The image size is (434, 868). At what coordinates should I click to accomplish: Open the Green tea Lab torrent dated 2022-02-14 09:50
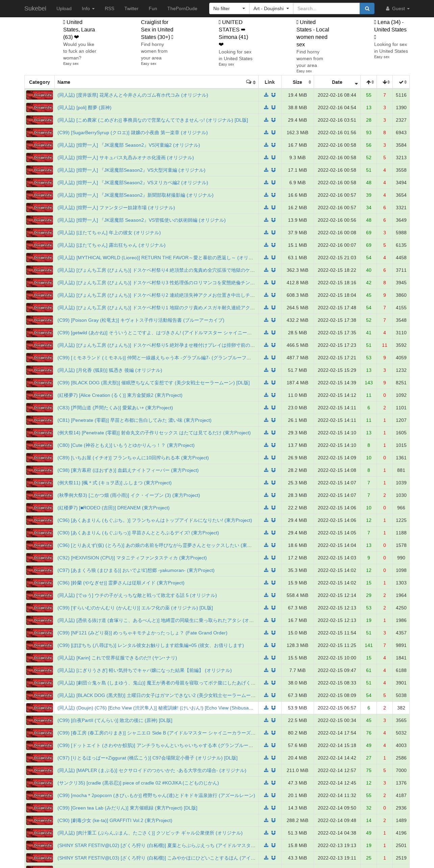(127, 808)
